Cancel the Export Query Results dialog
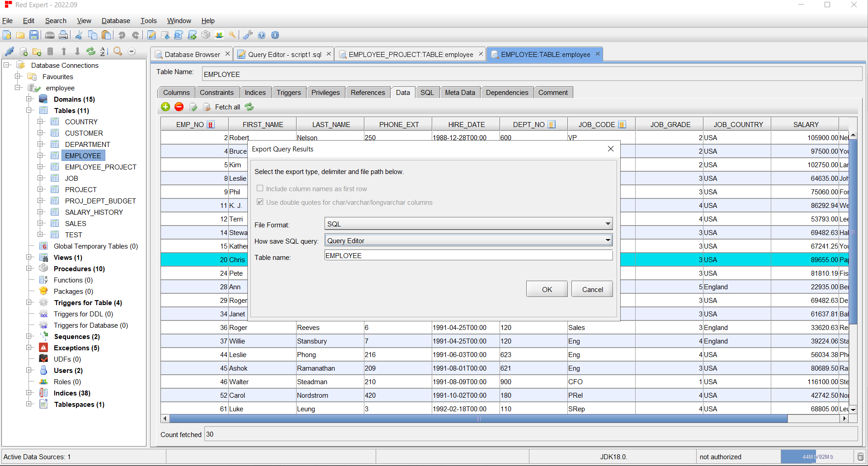Viewport: 868px width, 466px height. click(592, 289)
